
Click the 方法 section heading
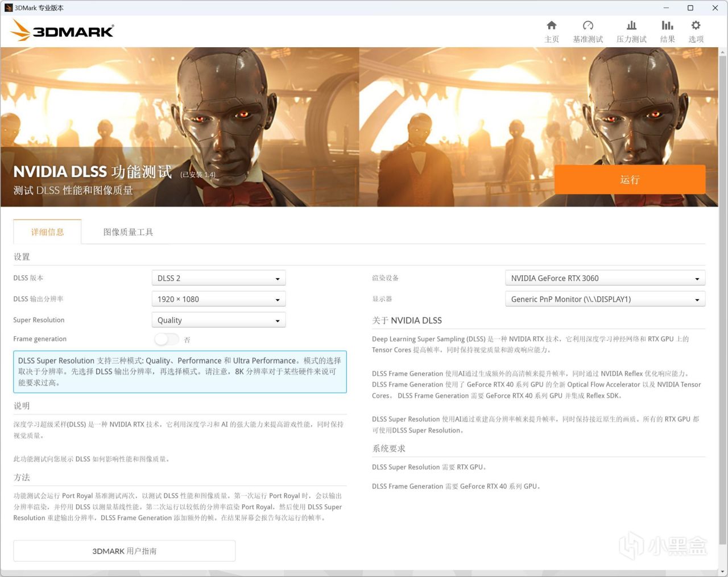pos(22,477)
